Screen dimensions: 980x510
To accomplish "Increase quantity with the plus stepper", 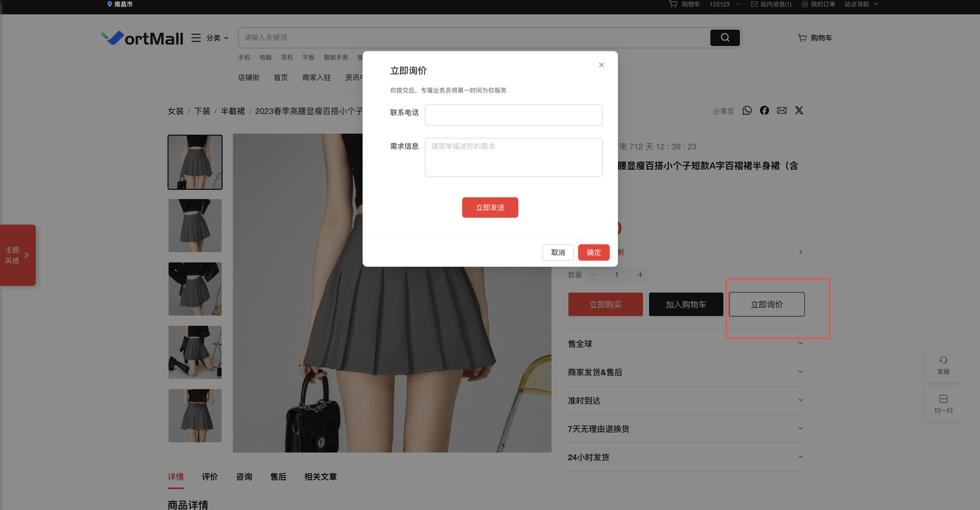I will coord(640,275).
